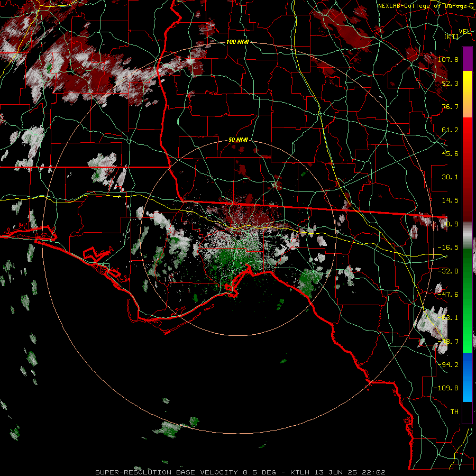The image size is (476, 476).
Task: Click the "[KT]" units label
Action: click(x=452, y=36)
